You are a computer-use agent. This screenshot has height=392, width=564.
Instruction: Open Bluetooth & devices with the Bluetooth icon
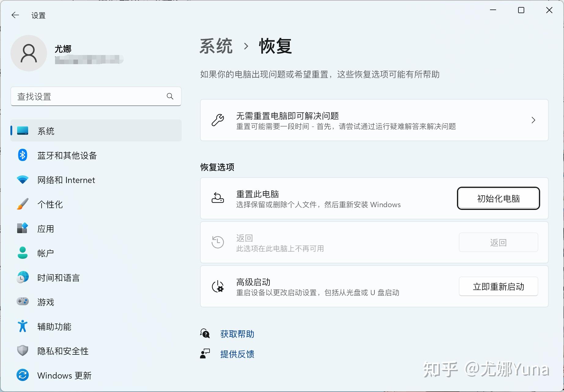[22, 155]
